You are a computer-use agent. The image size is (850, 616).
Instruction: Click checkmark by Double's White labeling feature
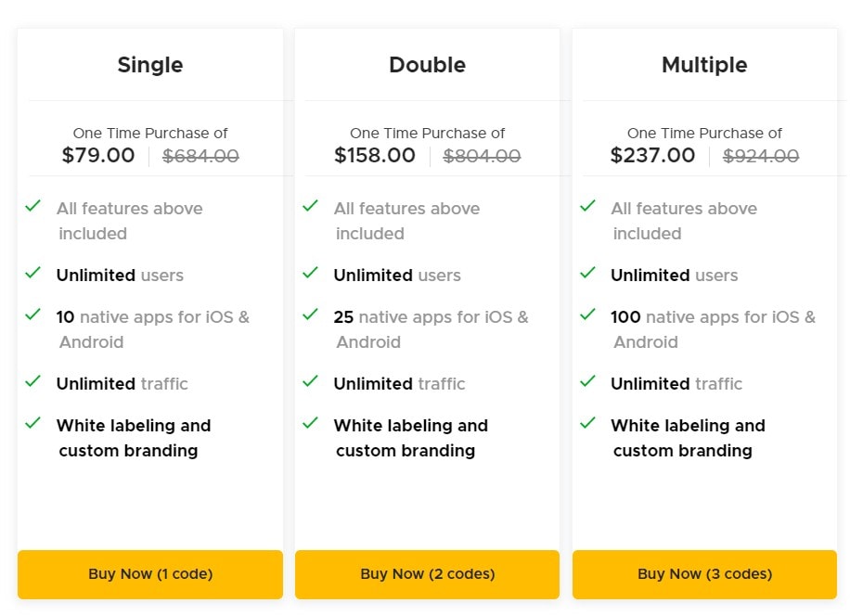click(x=311, y=423)
